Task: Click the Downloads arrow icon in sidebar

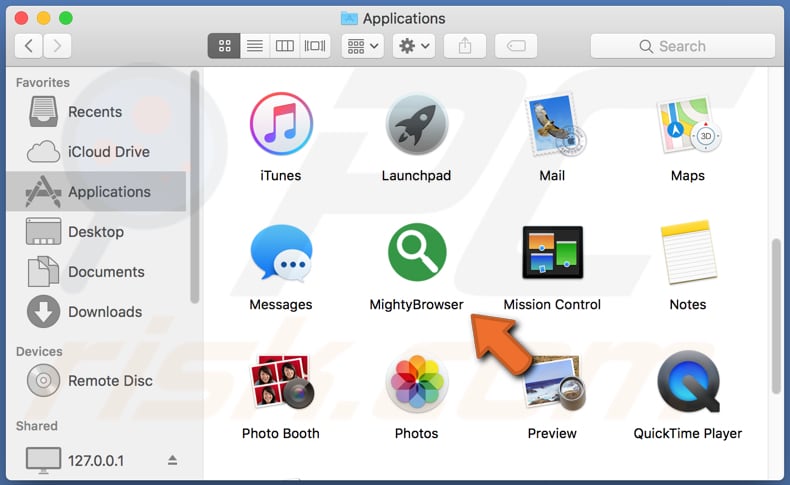Action: [43, 312]
